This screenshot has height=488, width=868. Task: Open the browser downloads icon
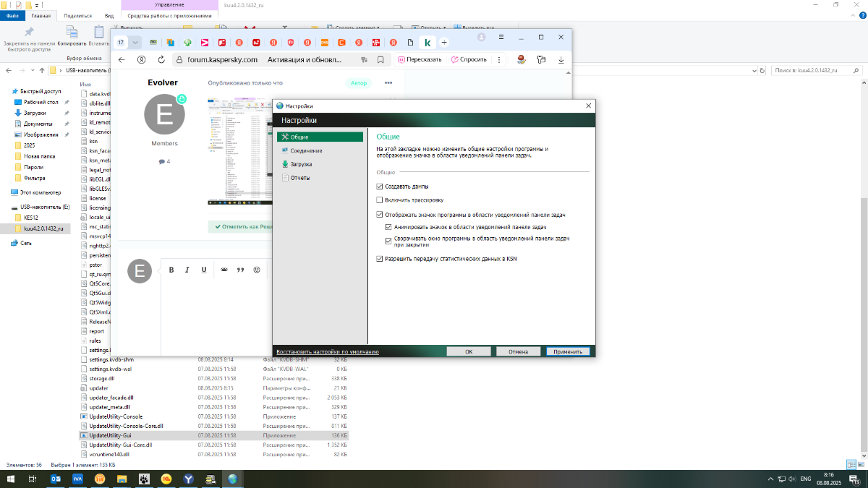coord(561,60)
